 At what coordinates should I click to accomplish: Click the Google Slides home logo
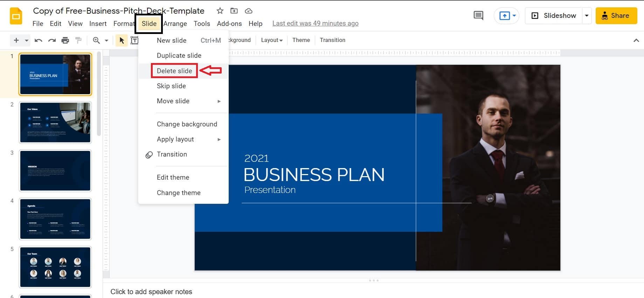click(x=16, y=16)
